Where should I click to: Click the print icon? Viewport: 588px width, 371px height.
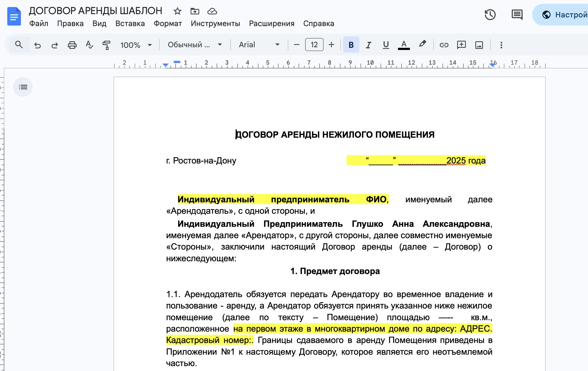click(72, 45)
